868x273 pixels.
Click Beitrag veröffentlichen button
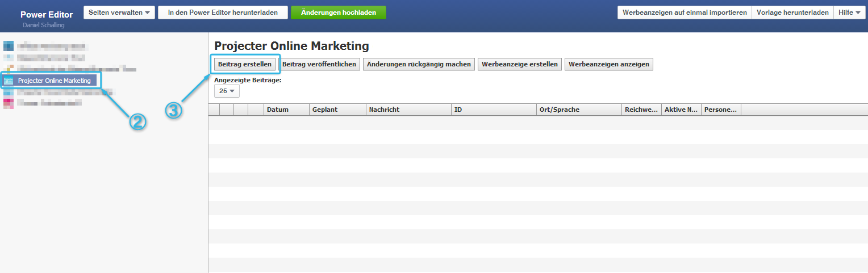coord(319,64)
